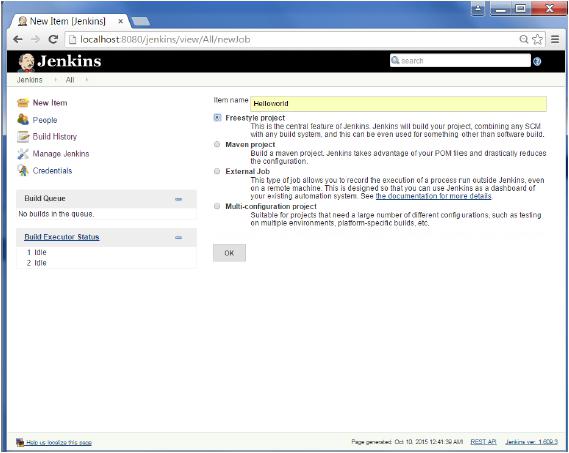The height and width of the screenshot is (453, 569).
Task: Select Freestyle project radio button
Action: [217, 118]
